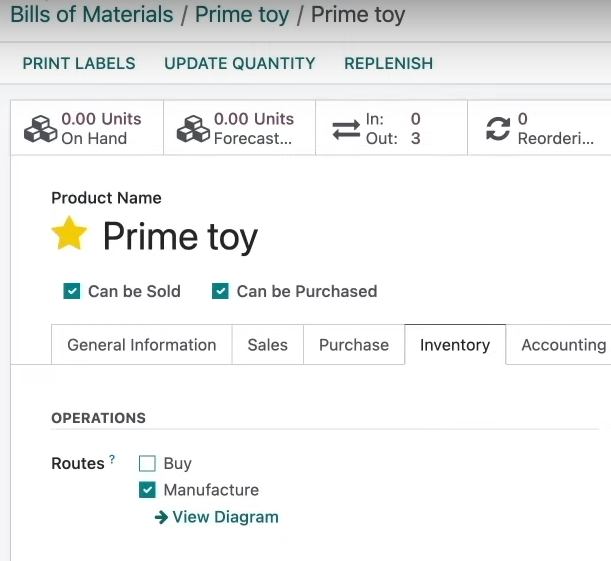Screen dimensions: 611x561
Task: Disable the Manufacture route checkbox
Action: click(x=147, y=490)
